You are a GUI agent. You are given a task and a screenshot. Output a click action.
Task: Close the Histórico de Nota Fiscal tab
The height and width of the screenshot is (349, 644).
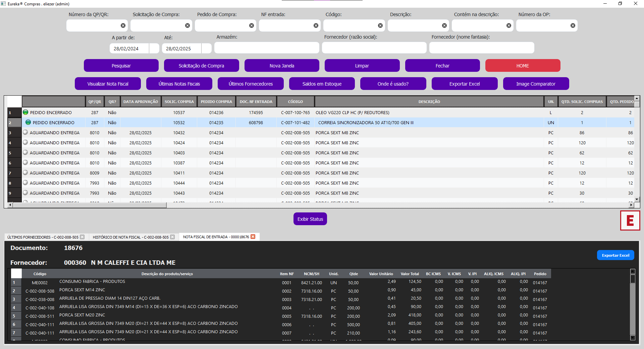click(172, 237)
